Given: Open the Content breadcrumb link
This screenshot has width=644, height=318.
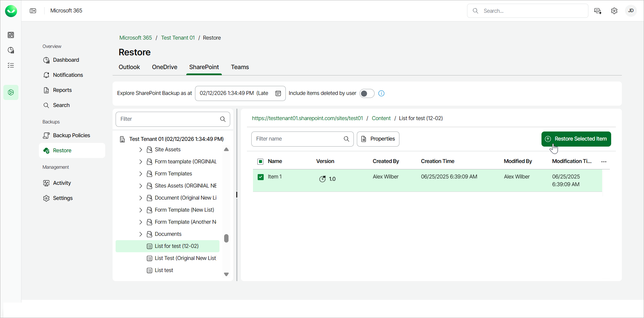Looking at the screenshot, I should [x=381, y=118].
